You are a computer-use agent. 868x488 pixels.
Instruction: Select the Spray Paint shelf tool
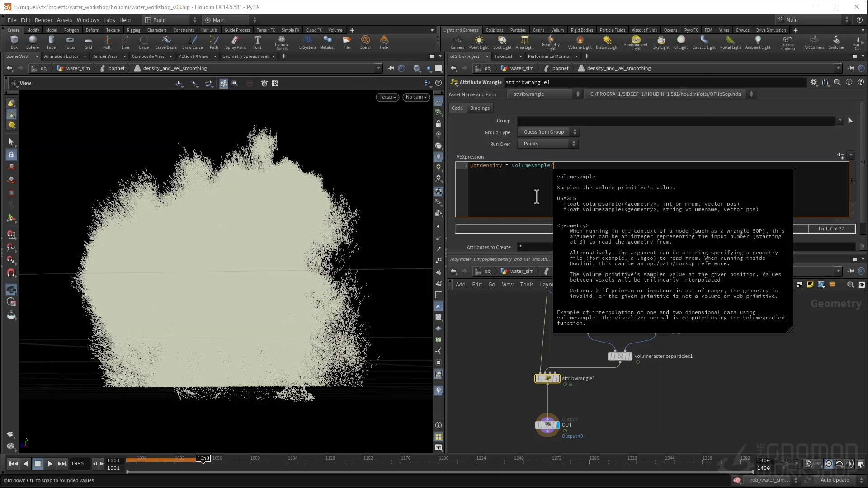[x=236, y=42]
